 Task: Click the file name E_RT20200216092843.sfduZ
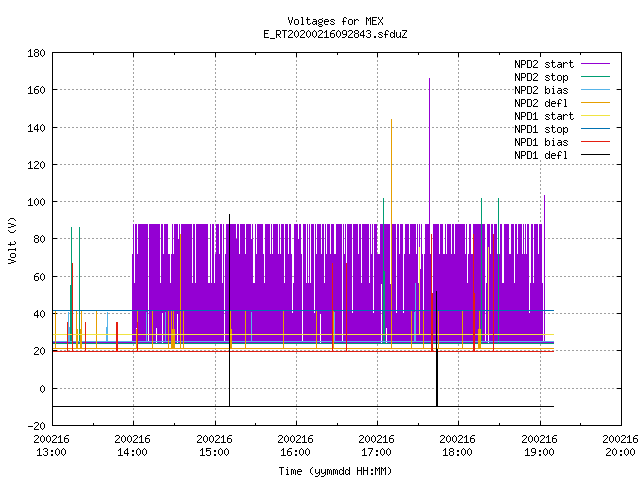(x=335, y=34)
